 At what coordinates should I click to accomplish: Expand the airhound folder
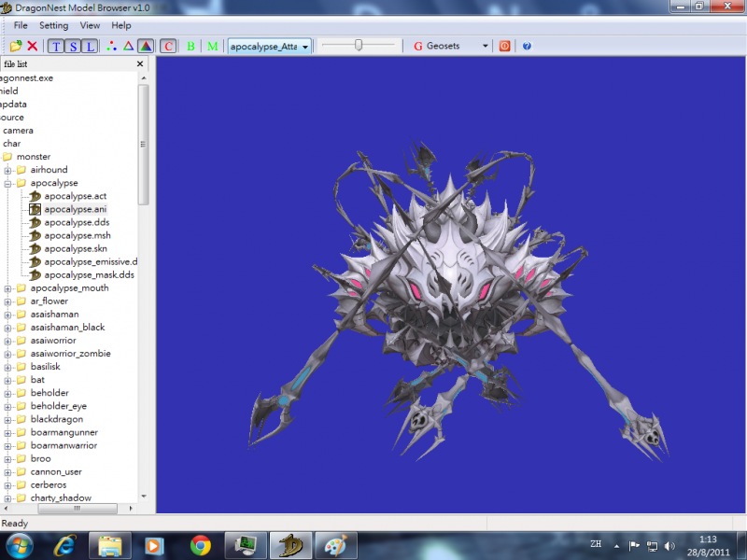click(7, 171)
